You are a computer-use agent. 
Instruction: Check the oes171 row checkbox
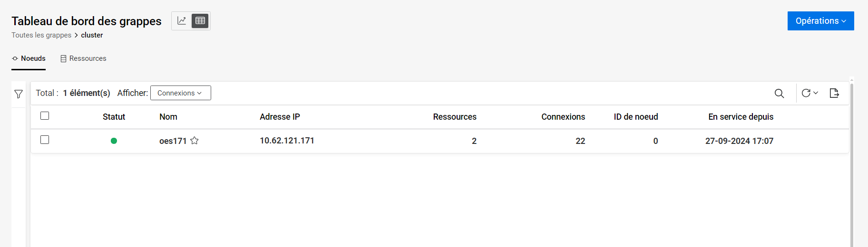(x=45, y=140)
